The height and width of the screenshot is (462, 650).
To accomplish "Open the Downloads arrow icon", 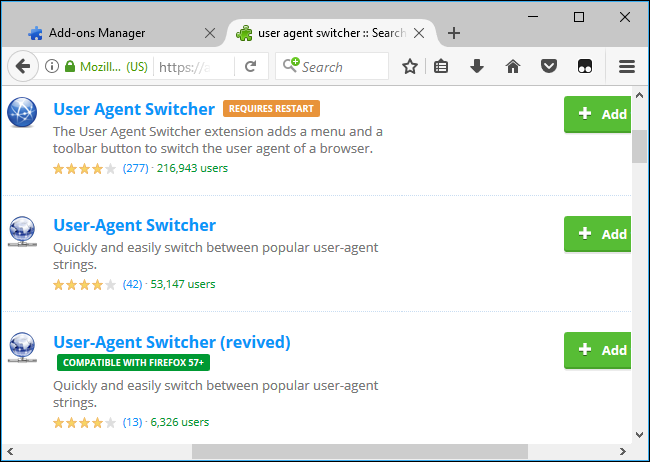I will [477, 66].
